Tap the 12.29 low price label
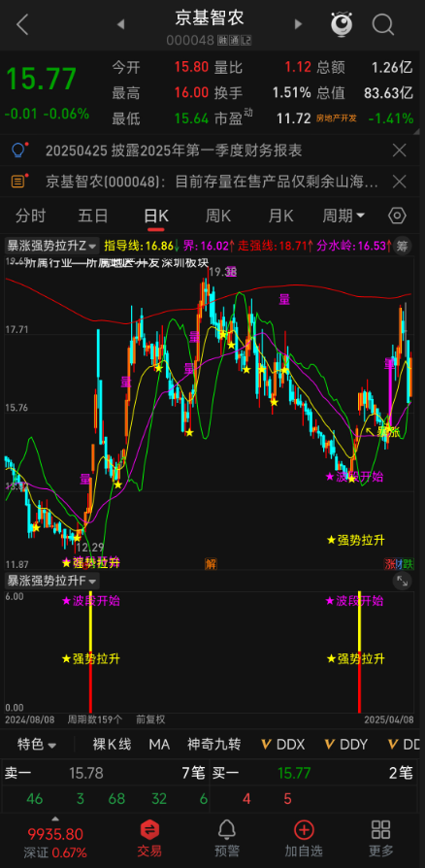 pyautogui.click(x=89, y=548)
